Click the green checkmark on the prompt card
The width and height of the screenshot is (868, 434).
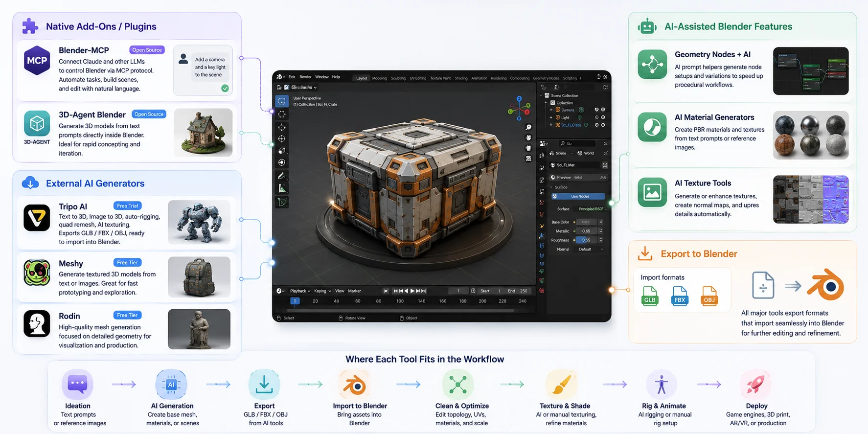[x=225, y=89]
